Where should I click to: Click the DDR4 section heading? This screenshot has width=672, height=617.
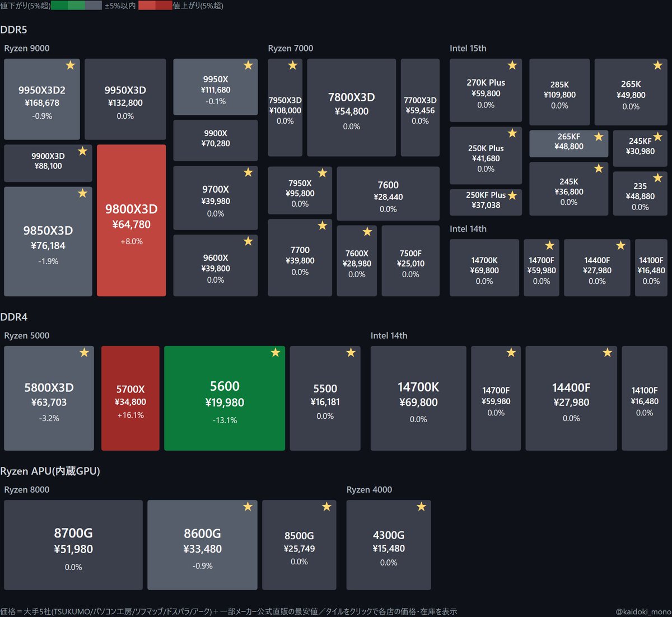coord(13,317)
